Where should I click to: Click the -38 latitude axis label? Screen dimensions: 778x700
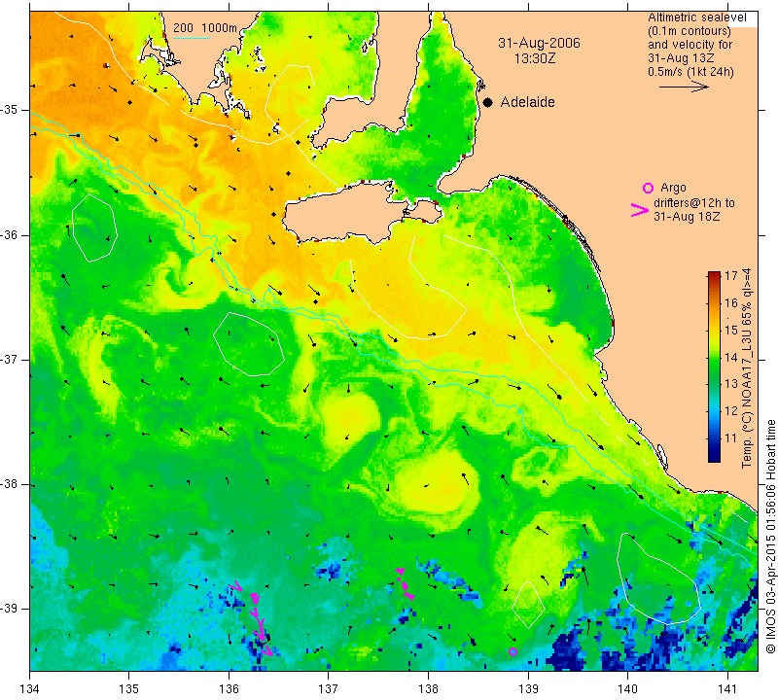[11, 484]
